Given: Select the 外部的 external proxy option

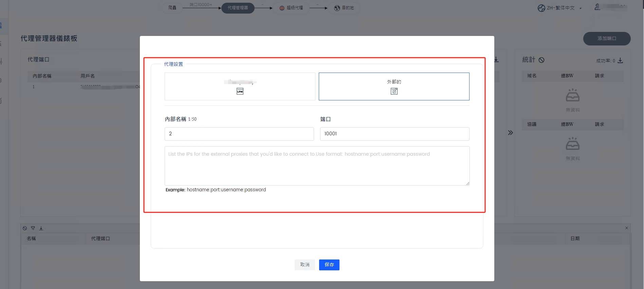Looking at the screenshot, I should (x=394, y=86).
